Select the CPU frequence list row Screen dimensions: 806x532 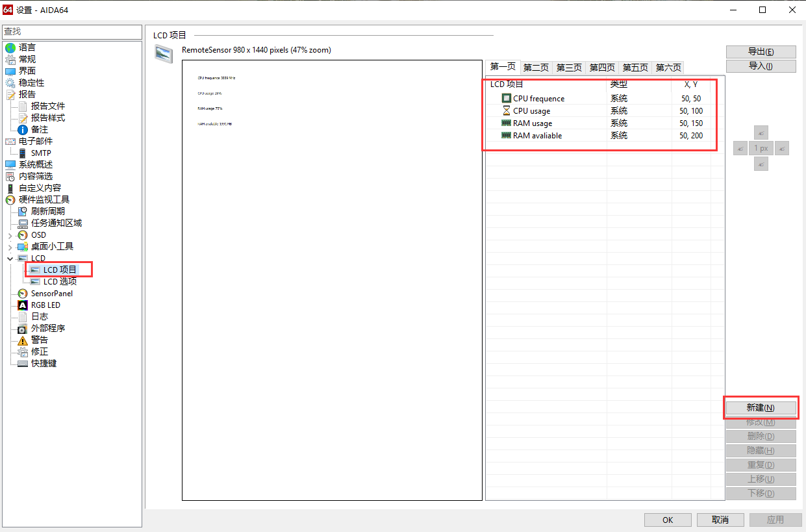click(x=605, y=99)
